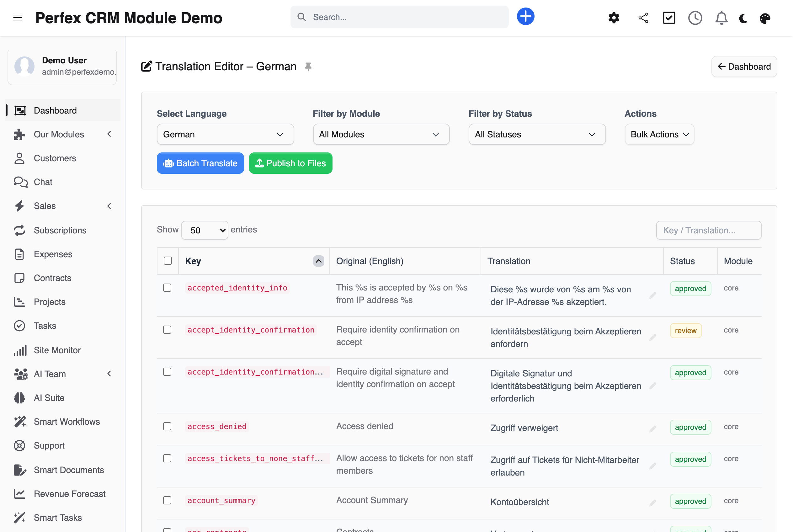Click the AI Suite brain icon

click(20, 398)
